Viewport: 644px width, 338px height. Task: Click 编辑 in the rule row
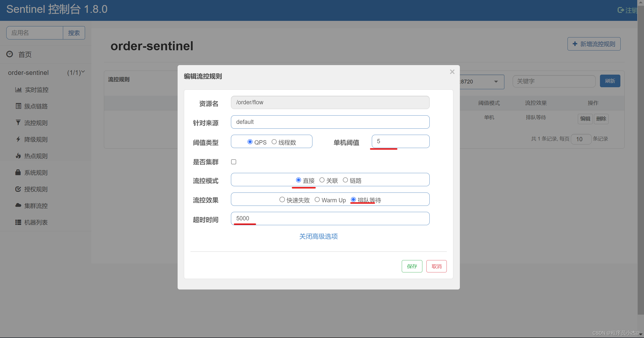(585, 119)
